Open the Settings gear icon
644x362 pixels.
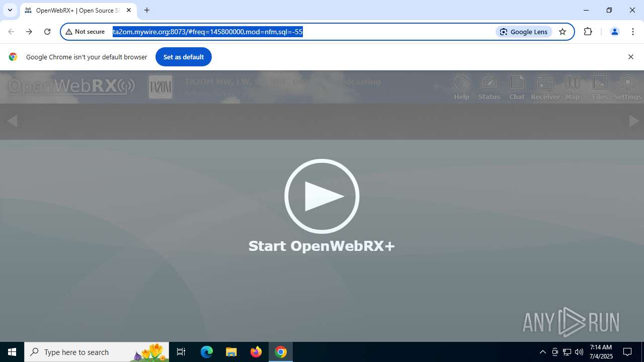click(x=627, y=87)
